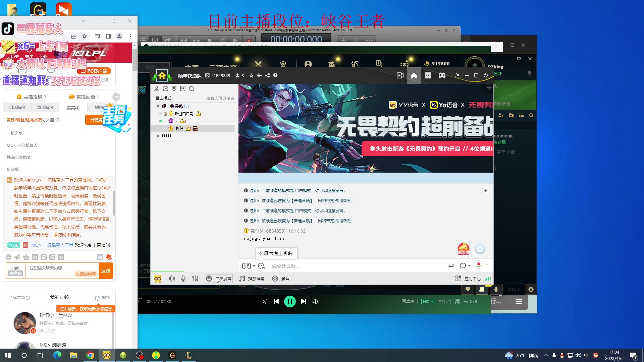Switch to the 日活跃度 tab
The image size is (644, 362).
(x=17, y=108)
